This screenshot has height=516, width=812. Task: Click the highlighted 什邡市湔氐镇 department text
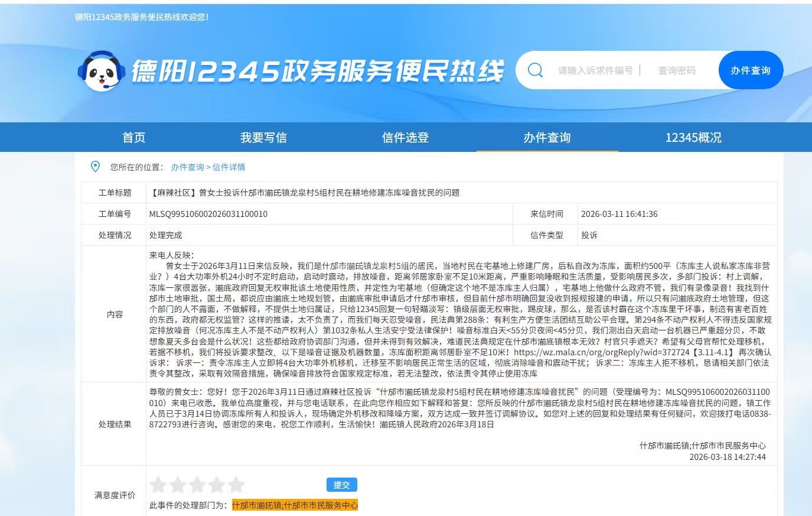[x=257, y=505]
